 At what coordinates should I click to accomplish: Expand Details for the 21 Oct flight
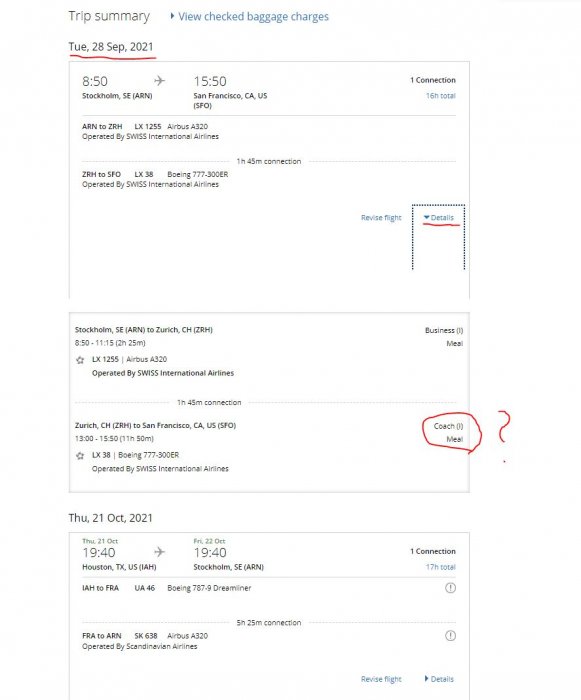(439, 679)
